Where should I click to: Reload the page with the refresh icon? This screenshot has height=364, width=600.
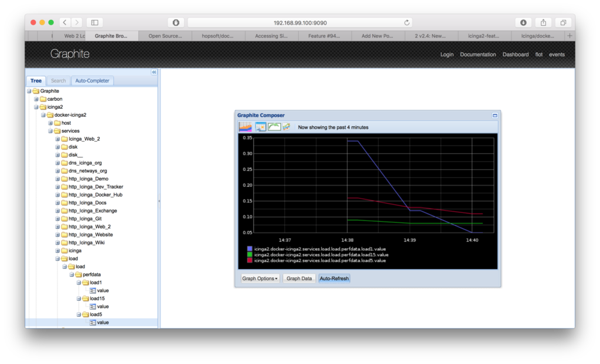407,23
